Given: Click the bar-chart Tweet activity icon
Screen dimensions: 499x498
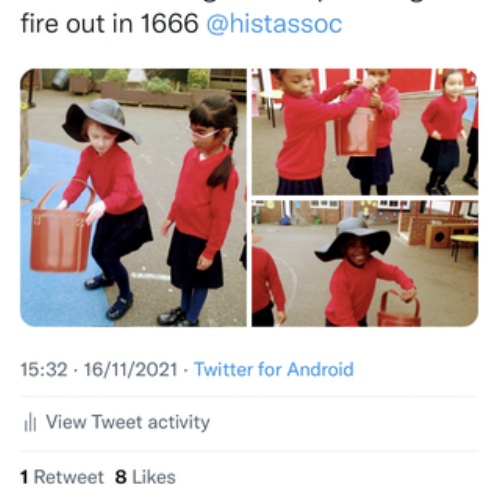Looking at the screenshot, I should [x=30, y=422].
